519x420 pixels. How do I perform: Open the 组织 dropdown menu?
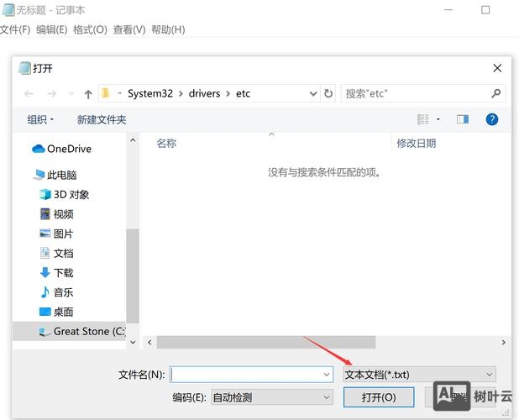(40, 120)
